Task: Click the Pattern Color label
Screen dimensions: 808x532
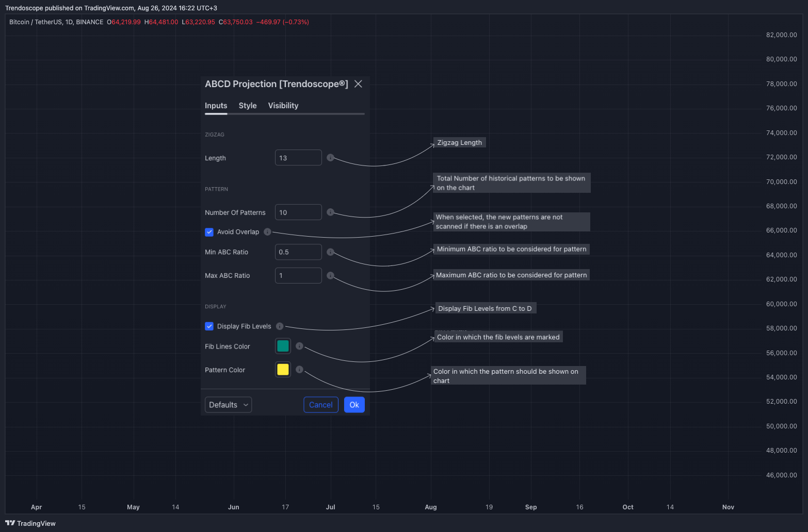Action: tap(225, 370)
